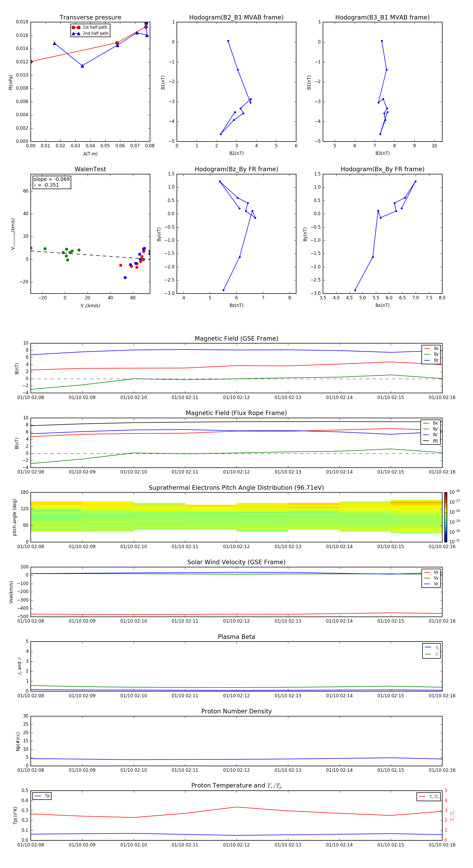This screenshot has width=473, height=868.
Task: Select Bx in the GSE magnetic field legend
Action: (431, 349)
